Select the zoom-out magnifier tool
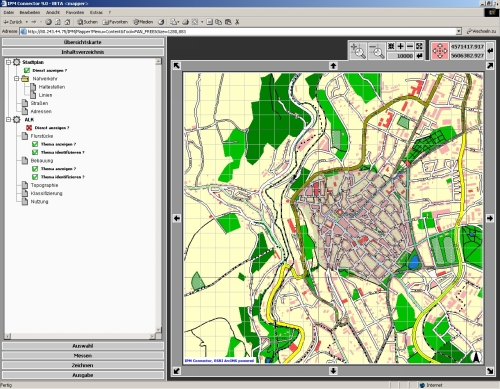This screenshot has height=389, width=500. pyautogui.click(x=377, y=51)
